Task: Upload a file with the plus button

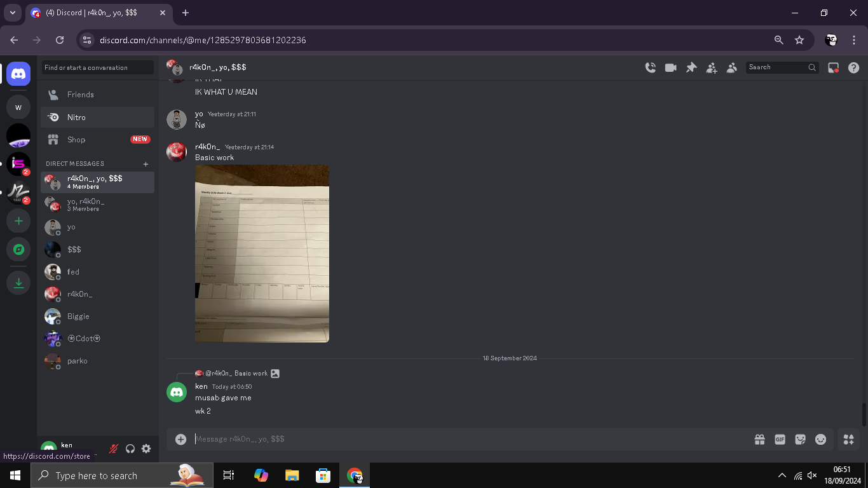Action: pos(181,439)
